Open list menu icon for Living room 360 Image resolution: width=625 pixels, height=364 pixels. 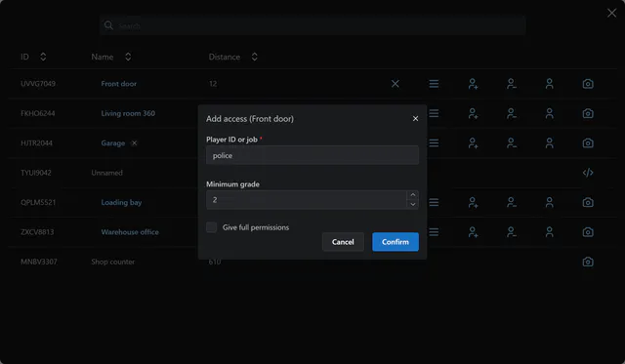pyautogui.click(x=434, y=113)
